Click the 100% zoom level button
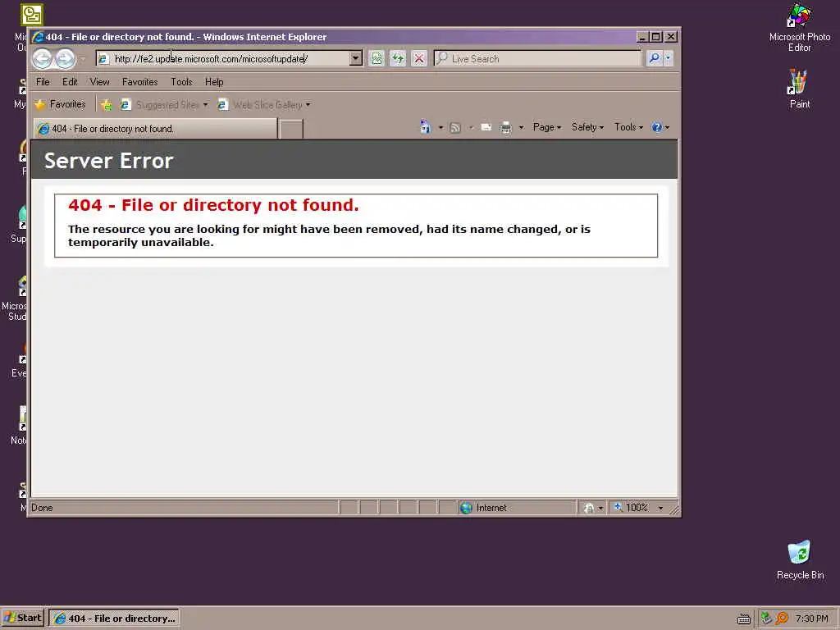The image size is (840, 630). (x=632, y=507)
